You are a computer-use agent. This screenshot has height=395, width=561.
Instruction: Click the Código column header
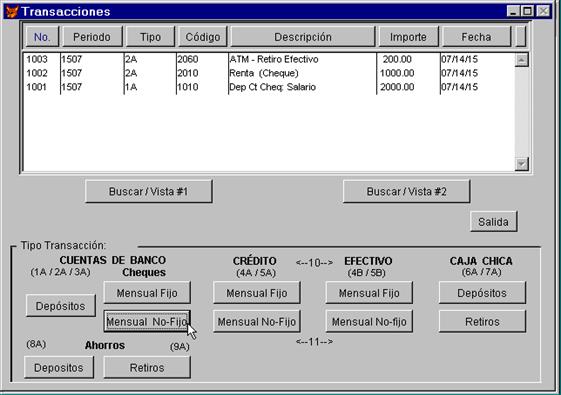point(203,37)
